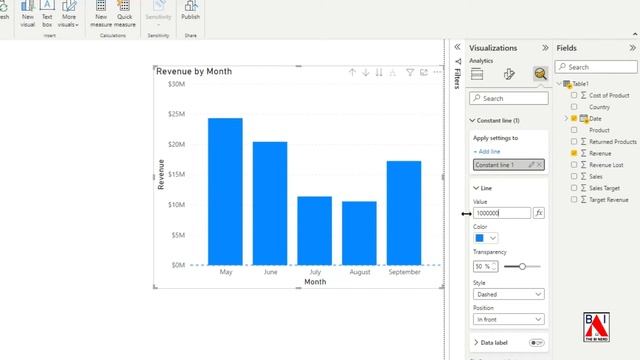Click the Focus mode icon on chart
This screenshot has height=360, width=640.
pyautogui.click(x=424, y=72)
